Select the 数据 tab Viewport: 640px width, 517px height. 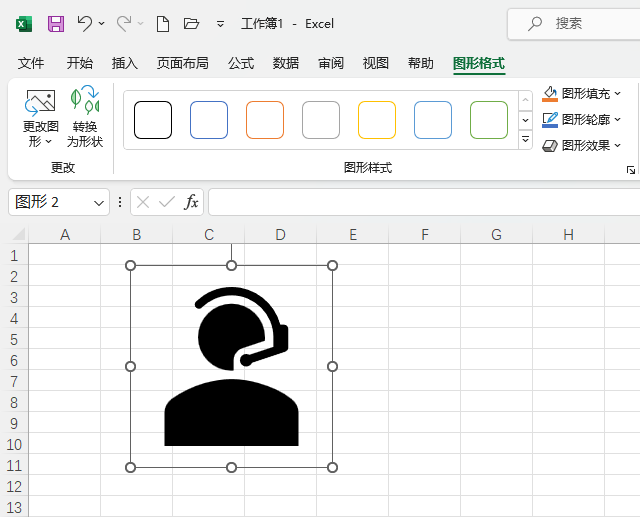(286, 63)
